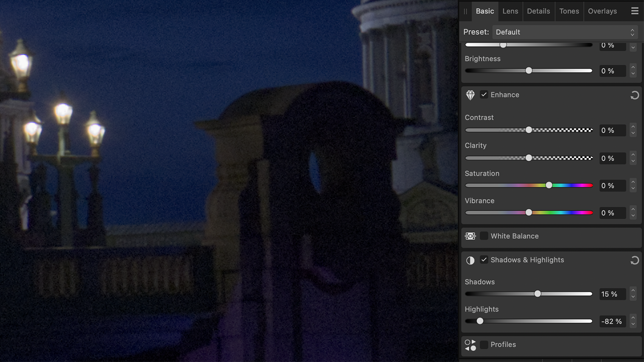Click the Highlights -82 % field
Screen dimensions: 644x362
(613, 321)
